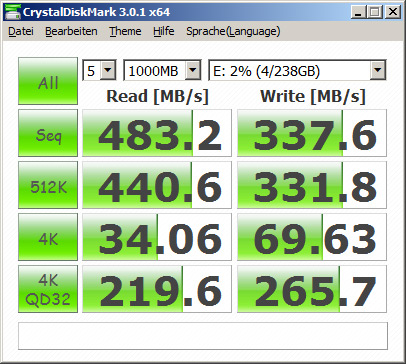Maximize the CrystalDiskMark window
This screenshot has width=406, height=364.
tap(375, 13)
